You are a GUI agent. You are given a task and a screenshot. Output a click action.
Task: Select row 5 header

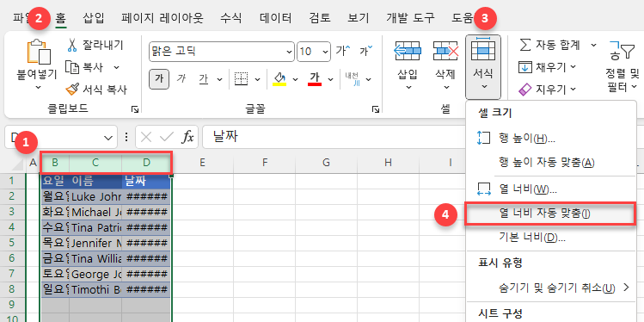click(x=12, y=243)
